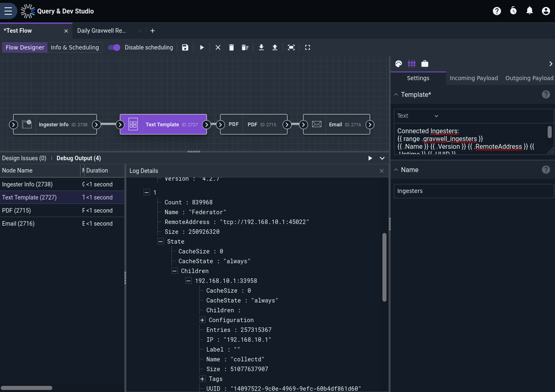Screen dimensions: 555x392
Task: Click the save flow floppy disk icon
Action: 185,47
